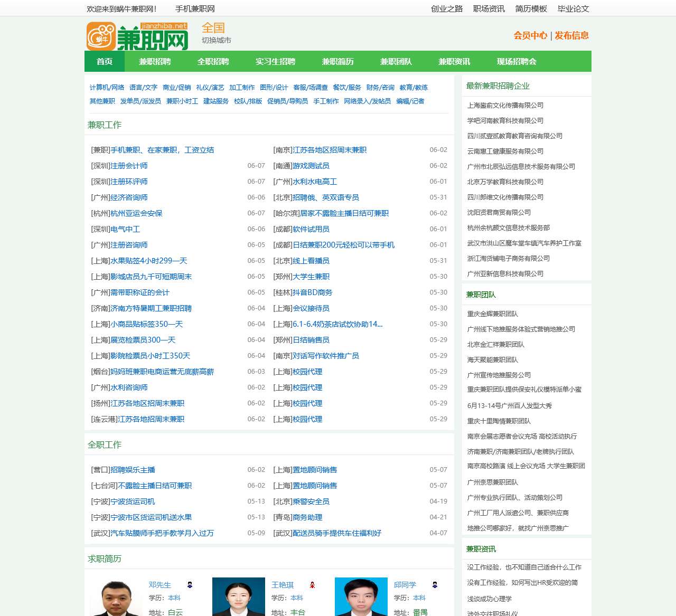Open the 简历模板 page

(531, 8)
